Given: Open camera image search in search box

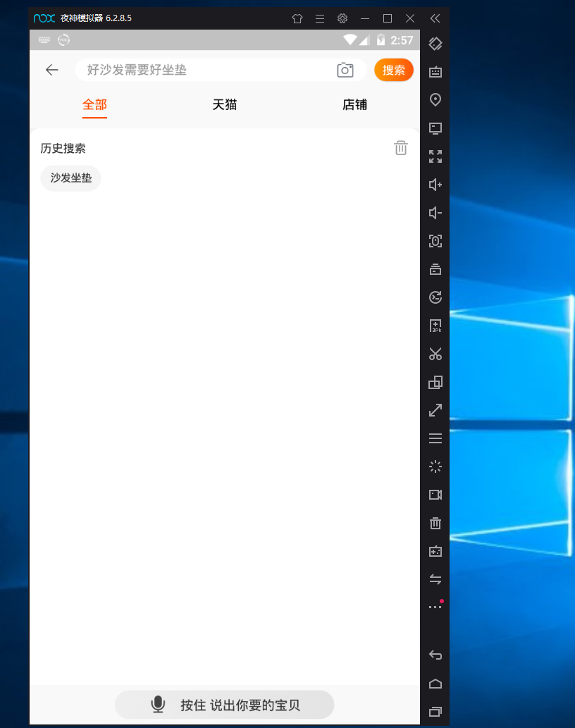Looking at the screenshot, I should point(345,70).
